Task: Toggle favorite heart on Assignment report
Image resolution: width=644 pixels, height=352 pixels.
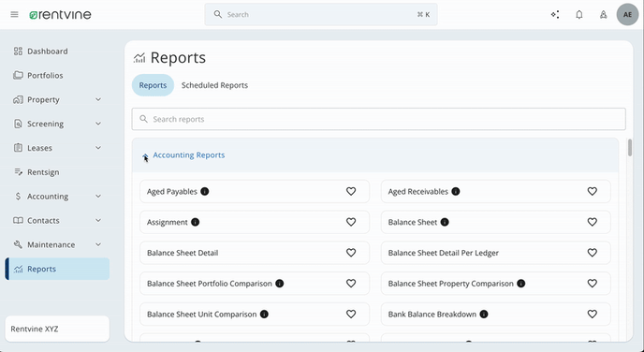Action: coord(351,222)
